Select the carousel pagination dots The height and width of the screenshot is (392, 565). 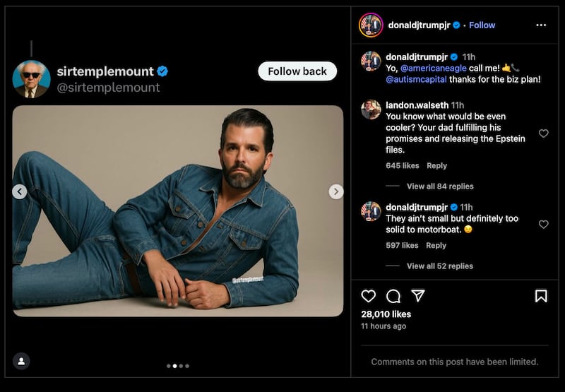point(177,366)
